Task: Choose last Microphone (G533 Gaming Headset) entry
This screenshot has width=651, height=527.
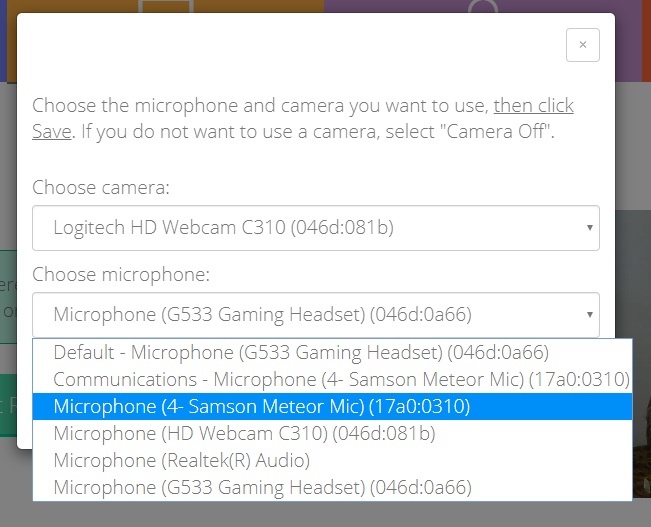Action: coord(332,488)
